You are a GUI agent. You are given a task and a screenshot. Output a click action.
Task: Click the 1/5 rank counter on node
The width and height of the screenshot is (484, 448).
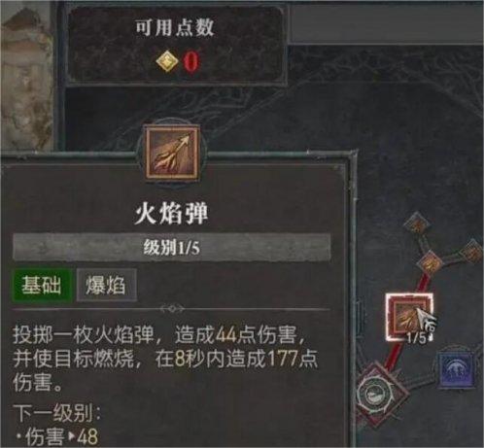[417, 338]
